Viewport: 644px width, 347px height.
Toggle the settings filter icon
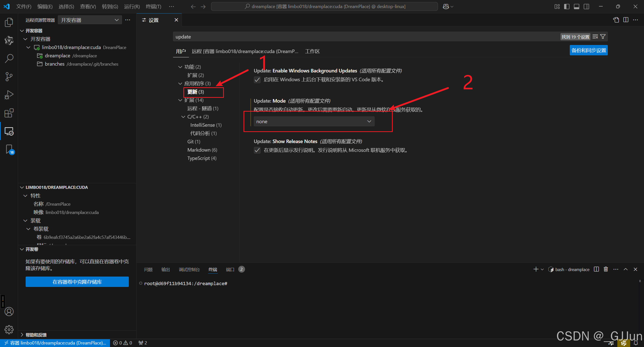[x=602, y=36]
